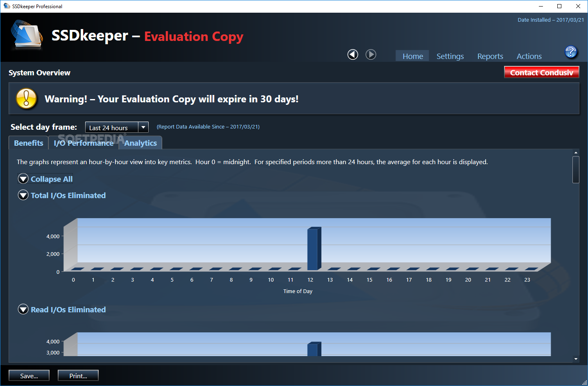Maximize the SSDkeeper Professional window
588x386 pixels.
click(559, 6)
